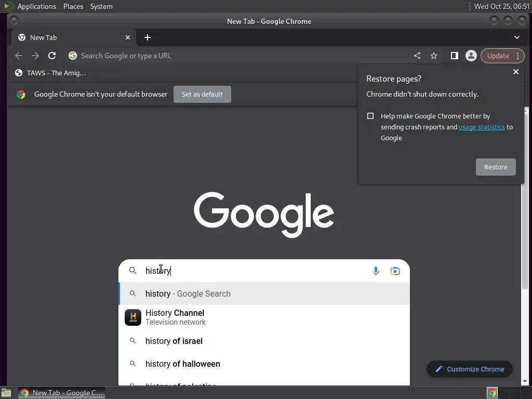Click the browser forward arrow
532x399 pixels.
pyautogui.click(x=35, y=56)
